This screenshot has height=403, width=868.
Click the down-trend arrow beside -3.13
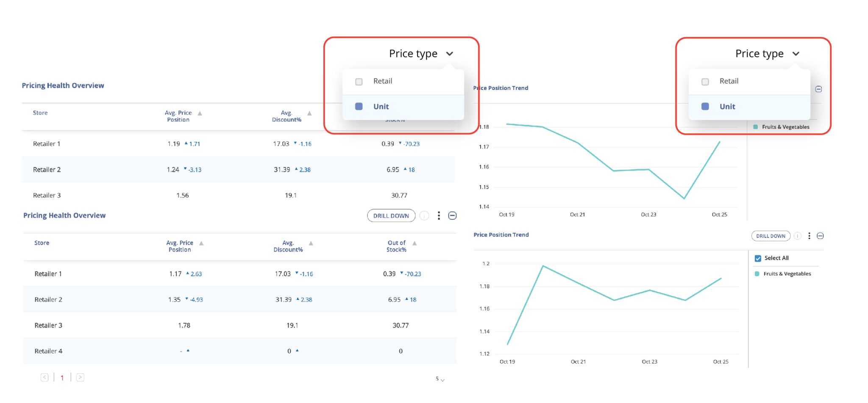(x=185, y=169)
